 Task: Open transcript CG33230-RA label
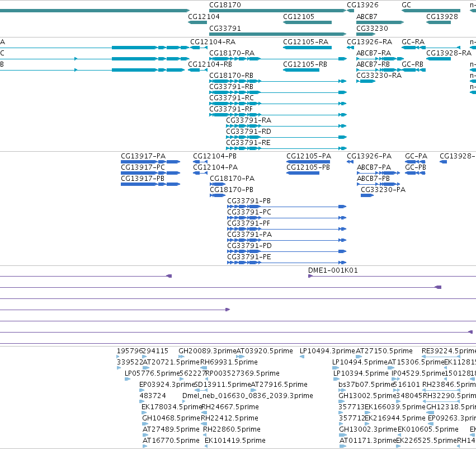tap(379, 76)
